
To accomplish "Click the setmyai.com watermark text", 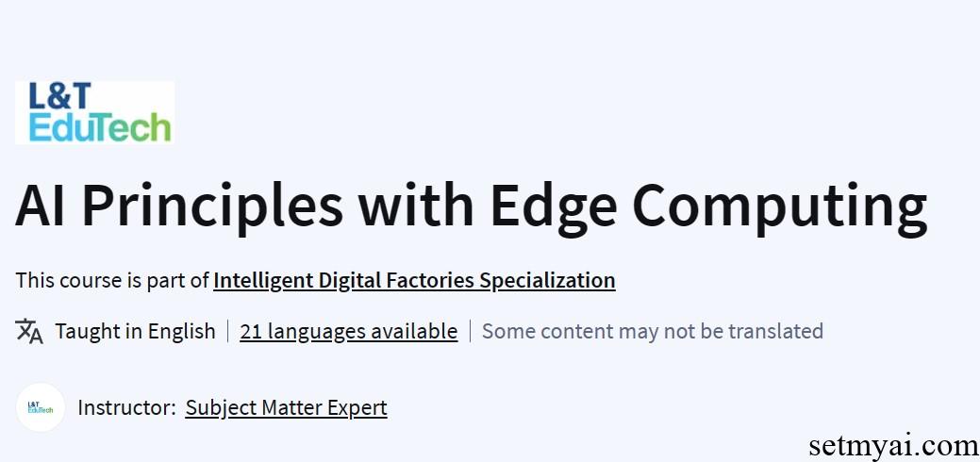I will (x=894, y=444).
